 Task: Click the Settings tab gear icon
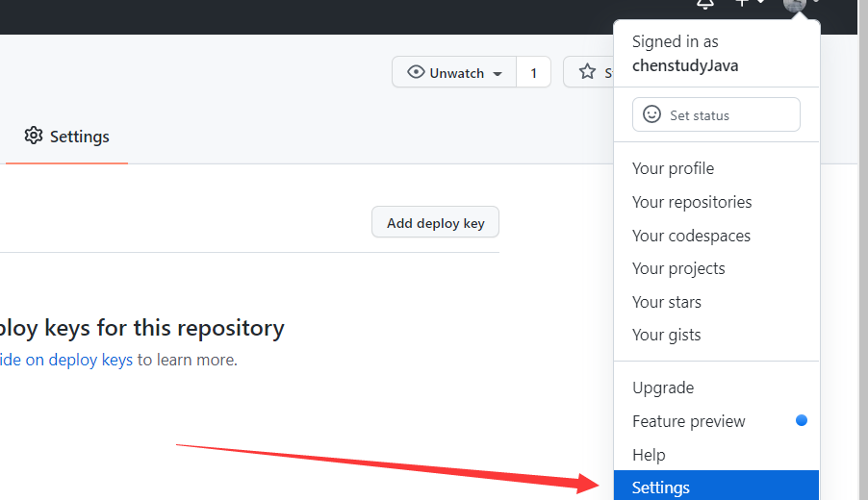point(34,136)
